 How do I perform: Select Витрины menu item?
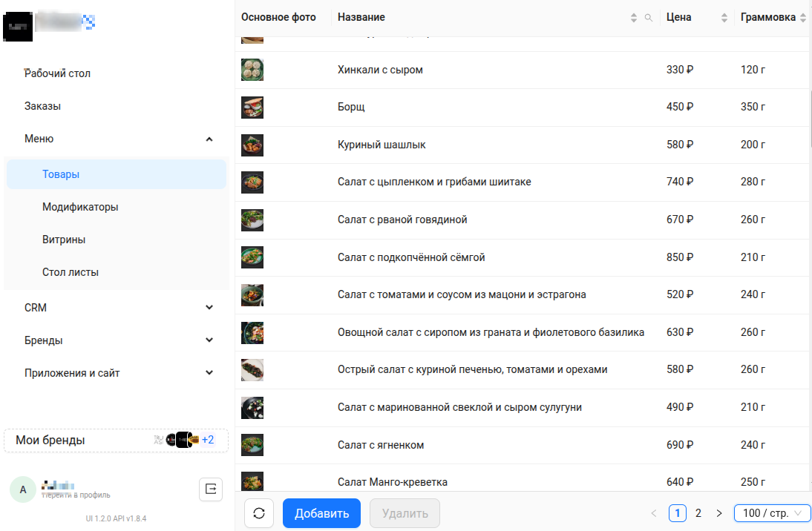coord(64,240)
